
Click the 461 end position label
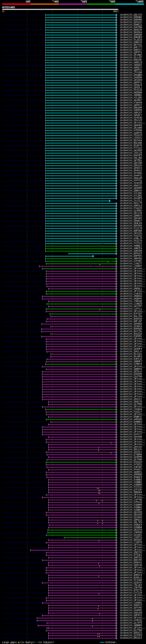tap(115, 11)
